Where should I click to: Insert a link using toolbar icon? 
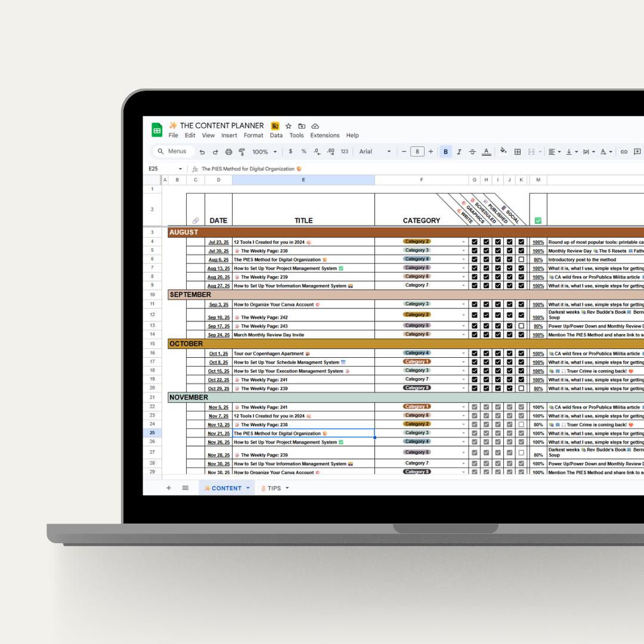coord(624,152)
